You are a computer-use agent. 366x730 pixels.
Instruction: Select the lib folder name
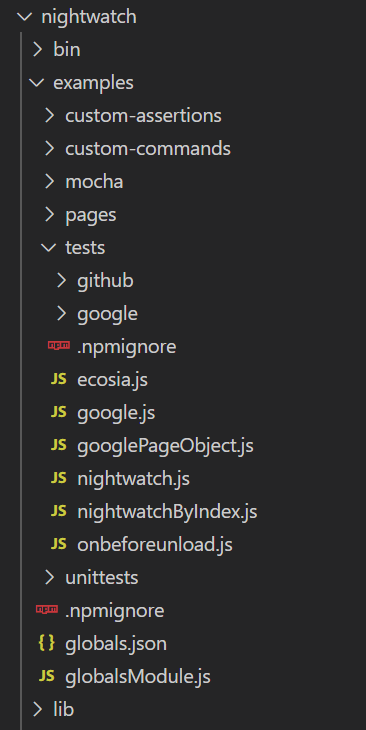(x=64, y=710)
